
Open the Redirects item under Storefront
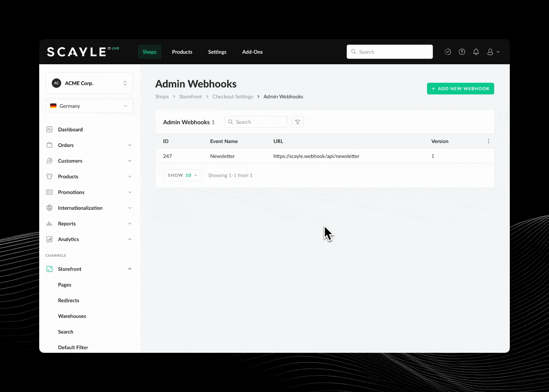point(69,301)
